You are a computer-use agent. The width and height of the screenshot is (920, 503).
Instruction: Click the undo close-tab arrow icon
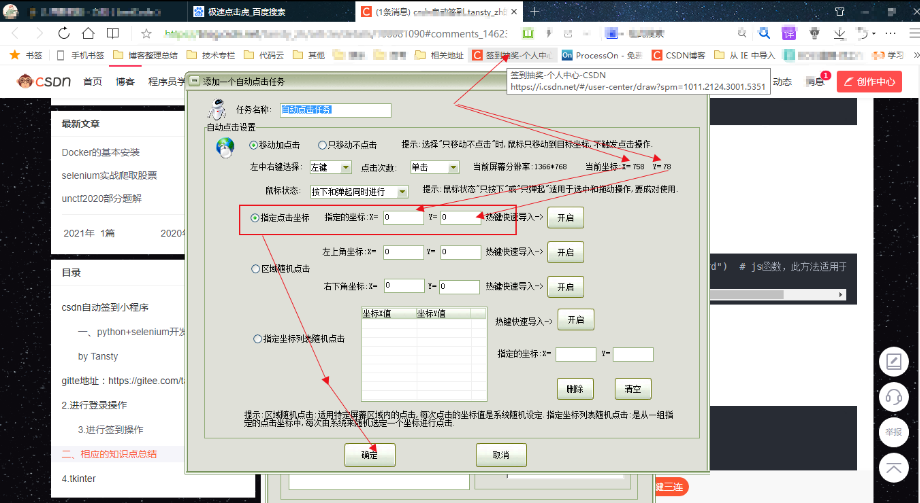click(862, 33)
